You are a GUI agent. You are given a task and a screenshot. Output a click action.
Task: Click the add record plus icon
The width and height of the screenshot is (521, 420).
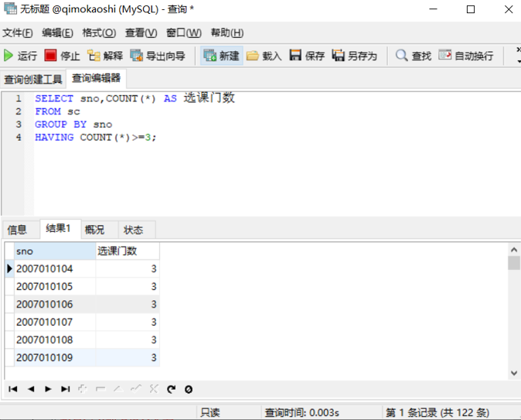(x=83, y=389)
